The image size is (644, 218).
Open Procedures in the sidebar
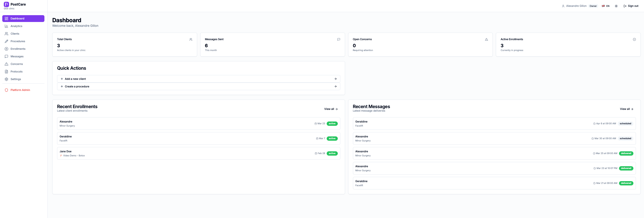(23, 41)
